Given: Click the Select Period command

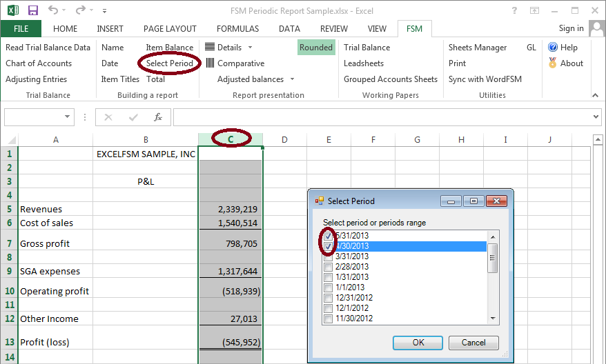Looking at the screenshot, I should pyautogui.click(x=170, y=63).
